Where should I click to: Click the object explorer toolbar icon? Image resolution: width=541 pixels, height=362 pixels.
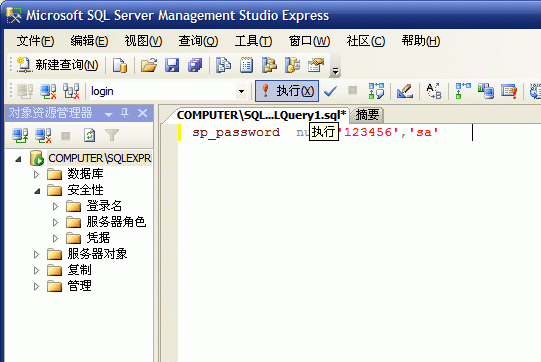coord(269,65)
